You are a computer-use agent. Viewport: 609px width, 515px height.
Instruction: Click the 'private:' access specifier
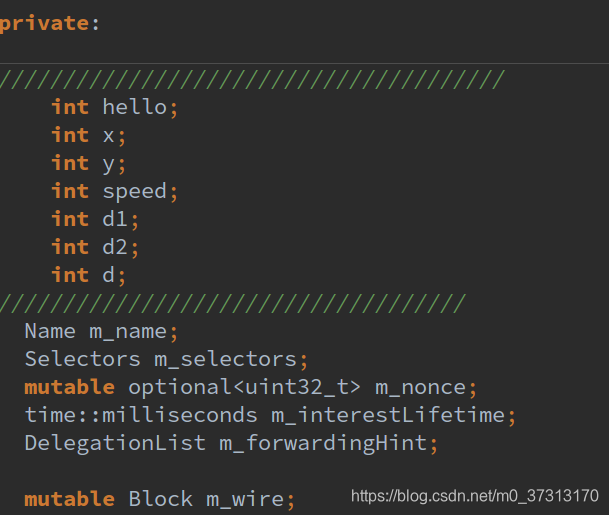point(50,23)
